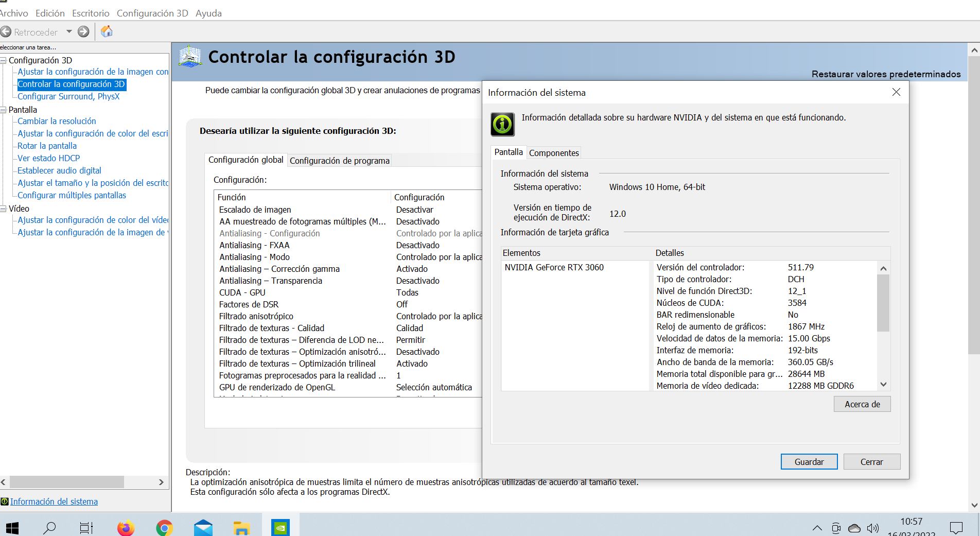This screenshot has height=536, width=980.
Task: Click the volume speaker icon in the tray
Action: click(x=872, y=528)
